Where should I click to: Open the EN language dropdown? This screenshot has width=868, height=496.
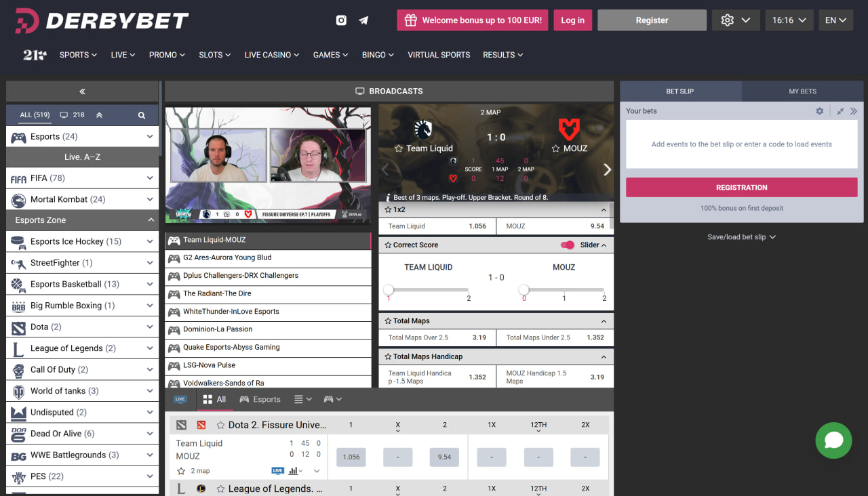[x=835, y=20]
